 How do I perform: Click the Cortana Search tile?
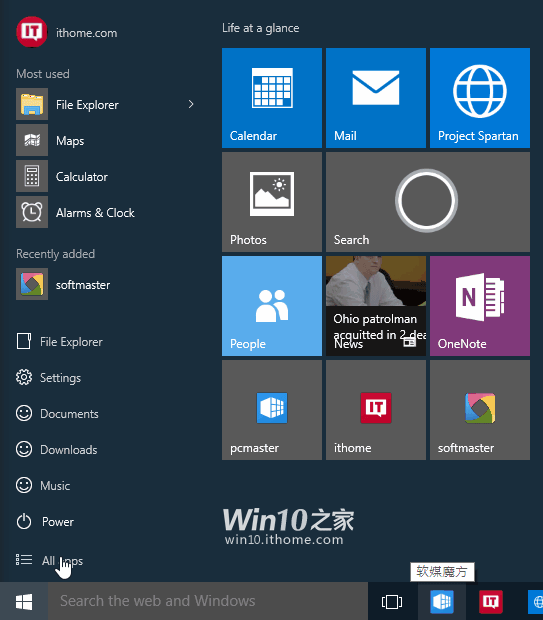[428, 202]
